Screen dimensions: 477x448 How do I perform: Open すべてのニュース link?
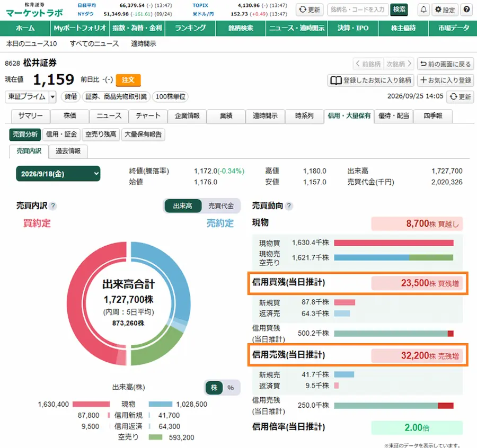[94, 44]
